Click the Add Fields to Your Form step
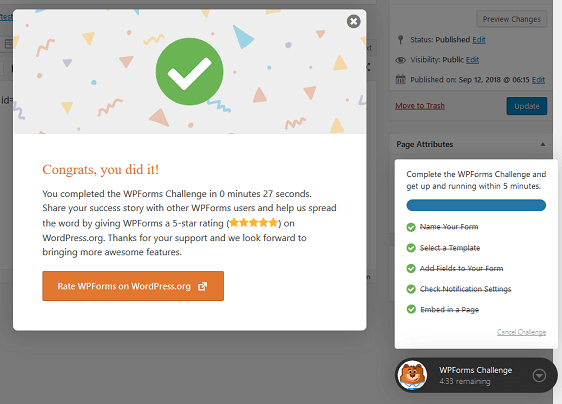 pos(461,268)
